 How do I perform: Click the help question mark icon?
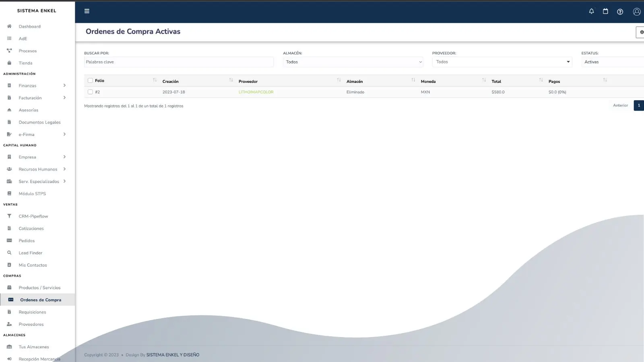(x=620, y=12)
